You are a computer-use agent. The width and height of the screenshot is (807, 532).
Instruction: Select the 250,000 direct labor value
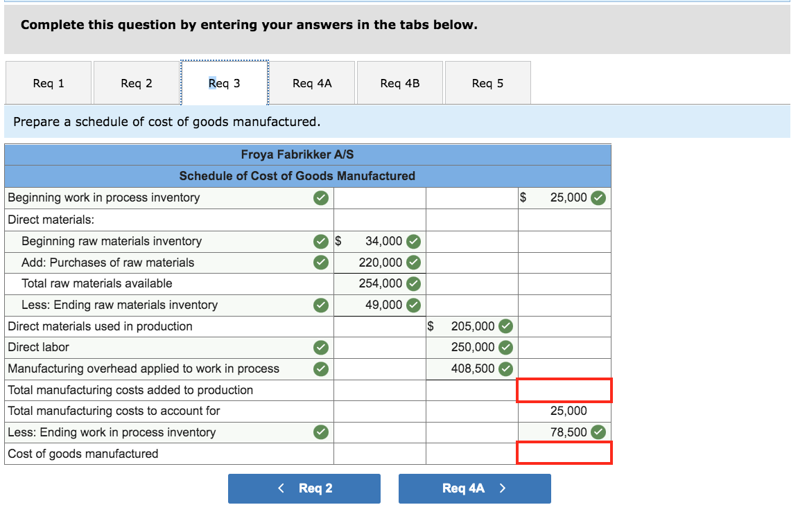point(472,348)
